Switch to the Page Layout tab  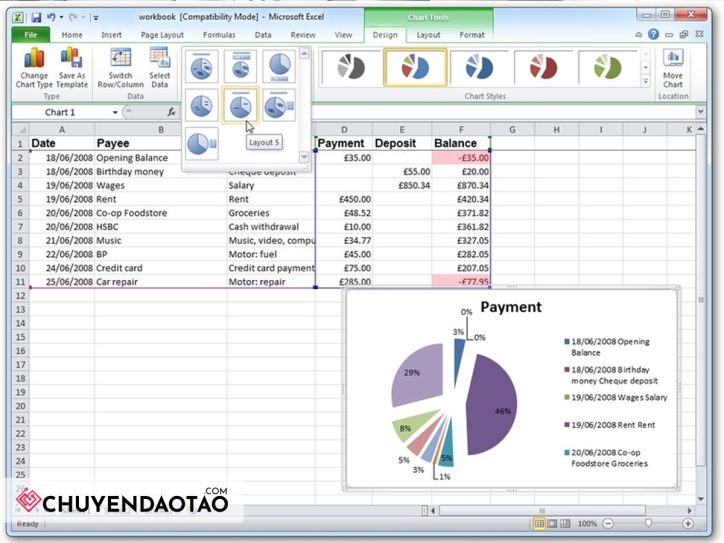coord(162,35)
